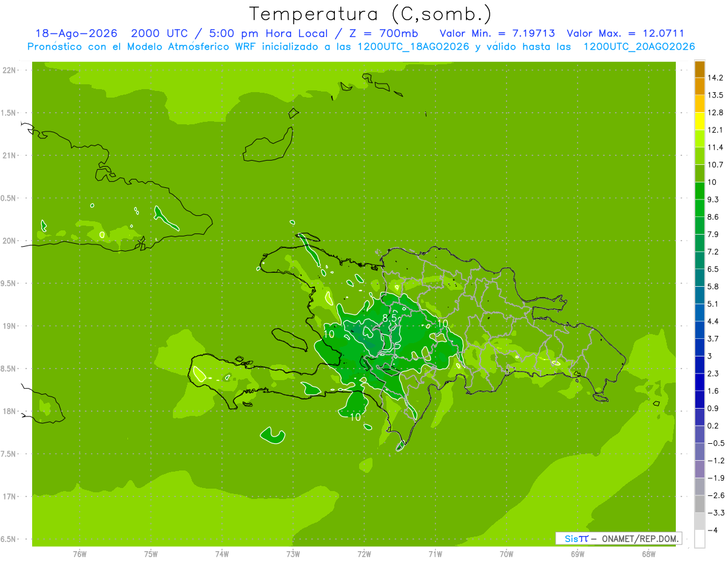Click the "11.4" color legend value
728x562 pixels.
click(x=715, y=147)
